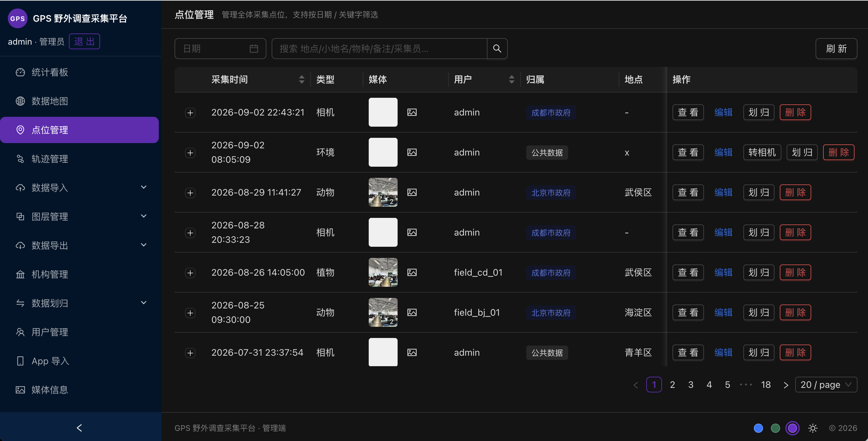868x441 pixels.
Task: Select the green theme color swatch
Action: click(x=775, y=428)
